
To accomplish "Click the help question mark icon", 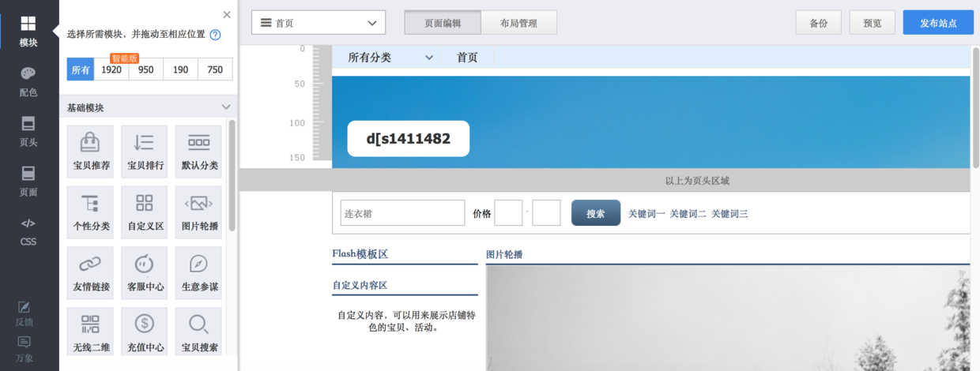I will pos(215,35).
